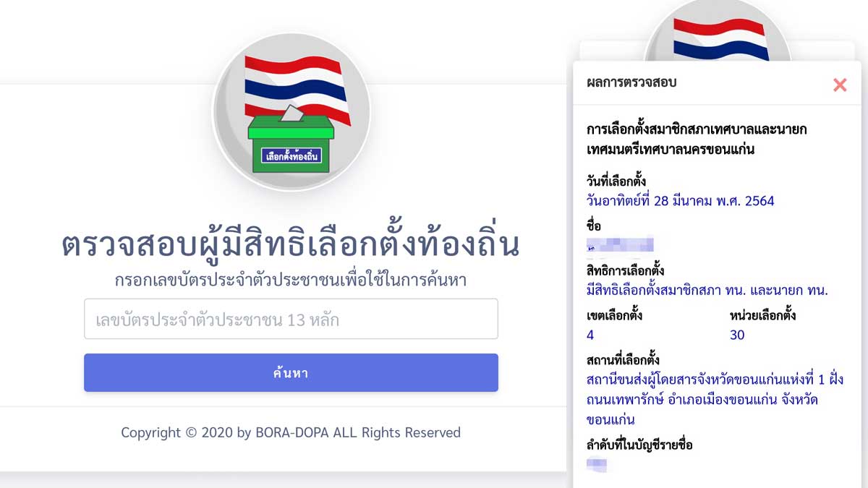The width and height of the screenshot is (868, 488).
Task: Focus the 13-digit citizen ID input field
Action: (x=291, y=319)
